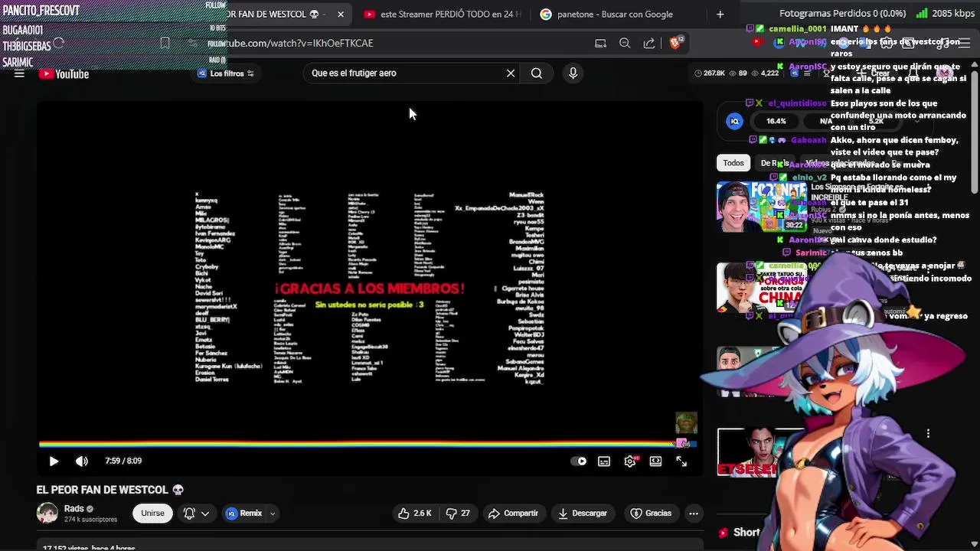This screenshot has width=980, height=551.
Task: Open player settings gear icon
Action: pos(630,461)
